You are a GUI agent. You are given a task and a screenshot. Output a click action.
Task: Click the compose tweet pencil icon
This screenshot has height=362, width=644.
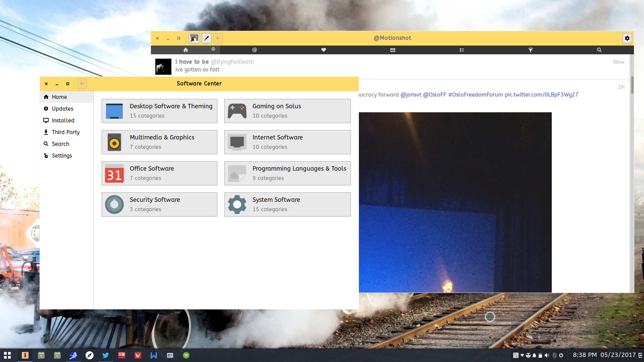pos(207,38)
